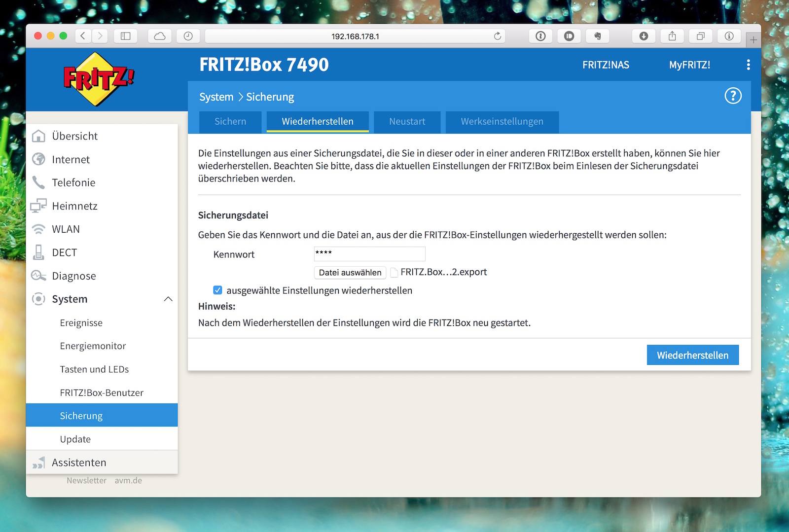Open the iCloud tabs button

160,36
